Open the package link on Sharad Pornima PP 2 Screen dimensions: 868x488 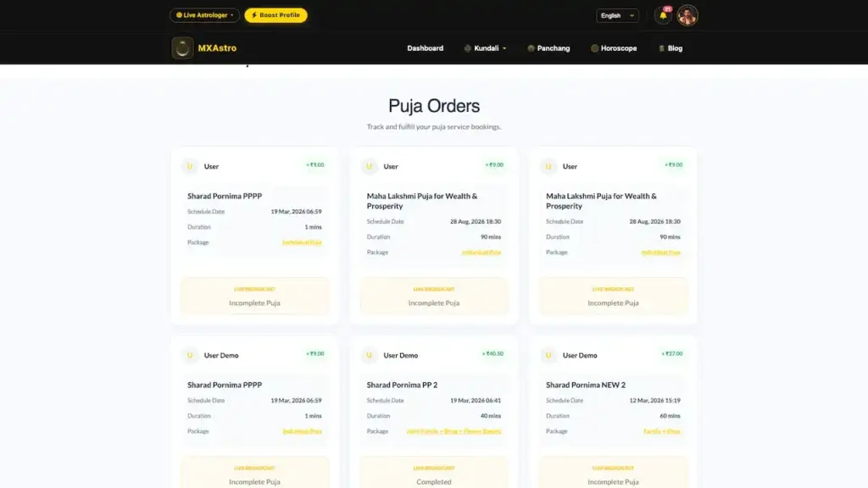(x=453, y=431)
